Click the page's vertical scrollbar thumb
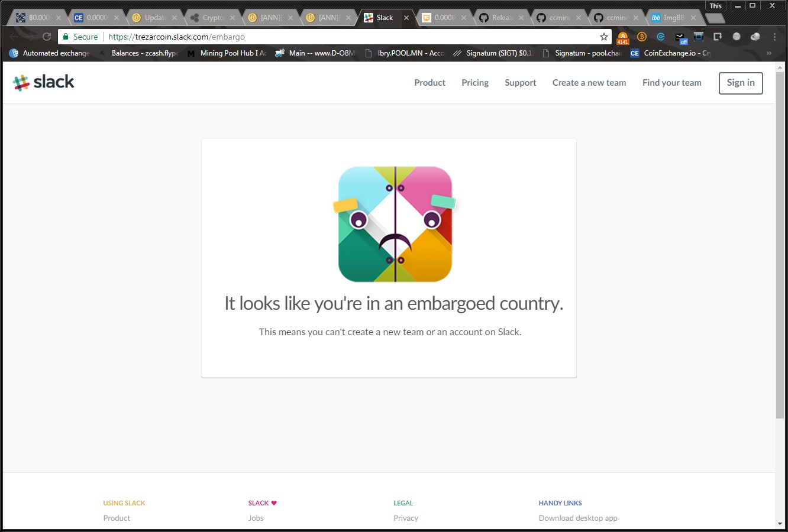The height and width of the screenshot is (532, 788). [780, 245]
